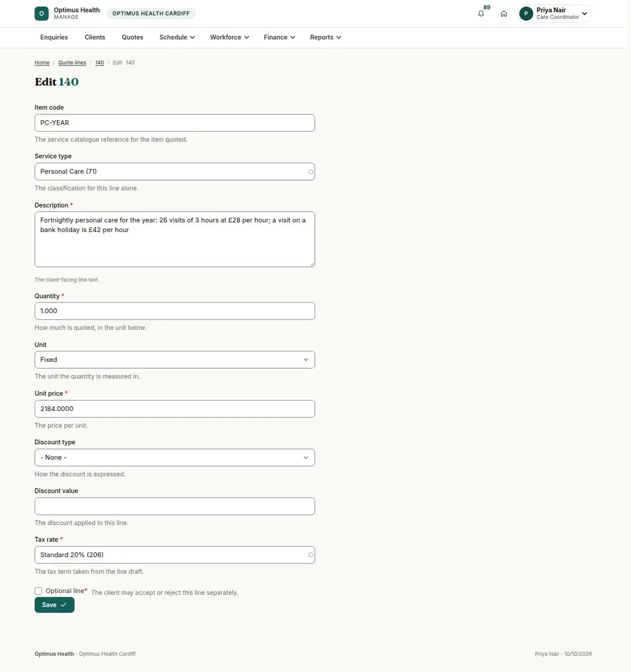Open the Unit dropdown
The image size is (631, 672).
(x=175, y=360)
